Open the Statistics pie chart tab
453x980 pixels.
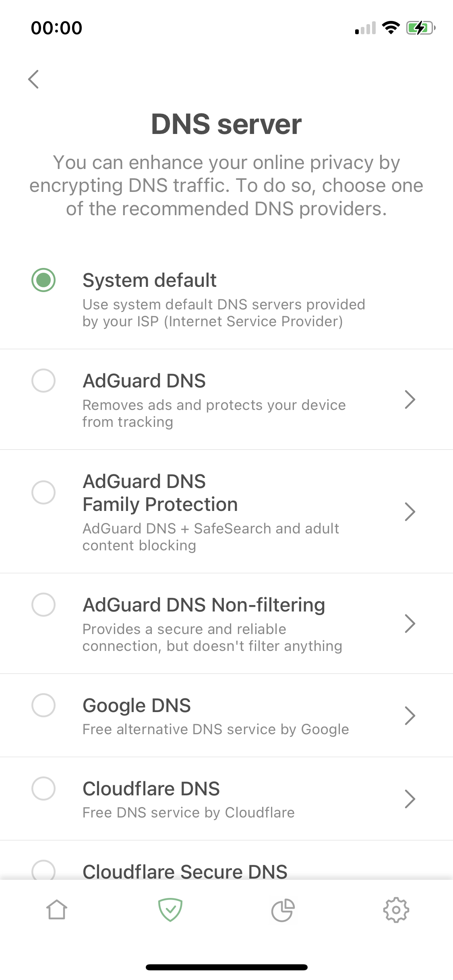tap(283, 910)
